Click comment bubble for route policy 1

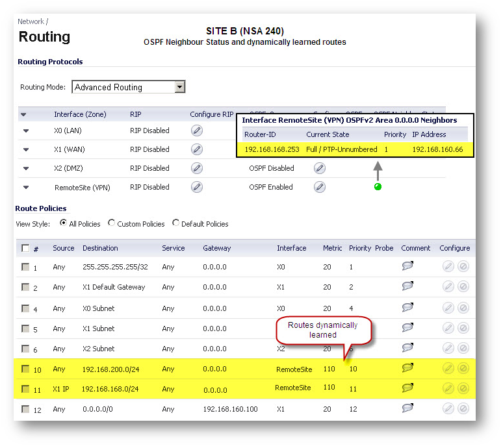407,267
